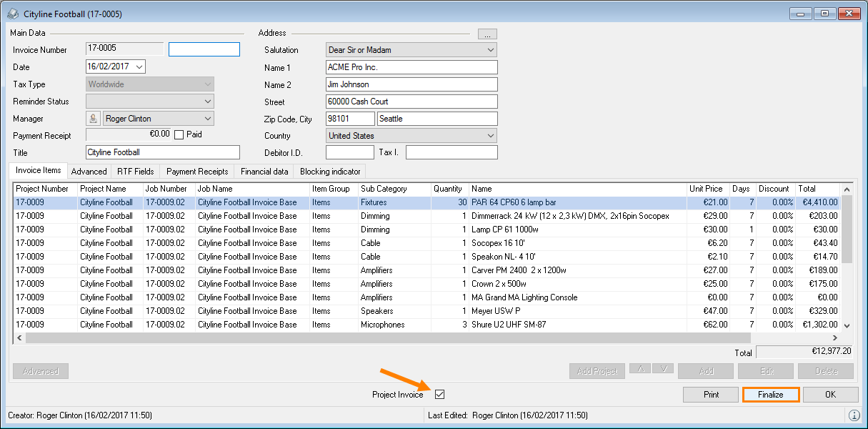Viewport: 868px width, 429px height.
Task: Click into the Title input field
Action: tap(163, 152)
